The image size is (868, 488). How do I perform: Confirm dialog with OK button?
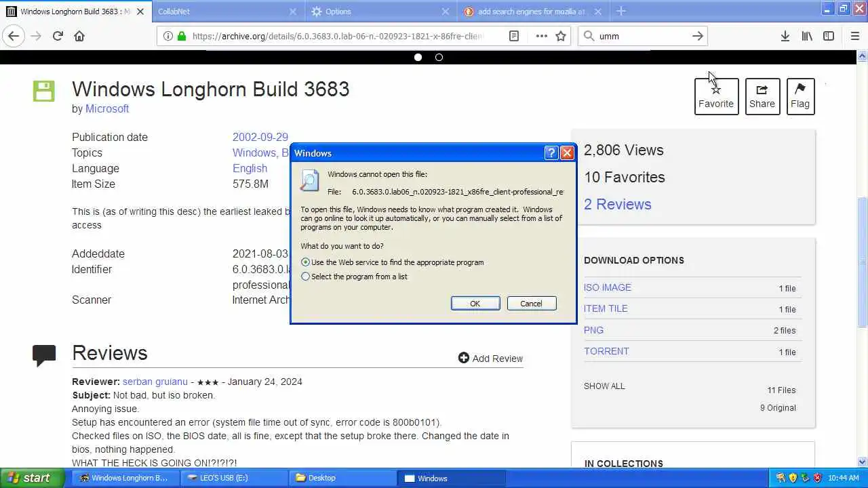click(x=475, y=304)
